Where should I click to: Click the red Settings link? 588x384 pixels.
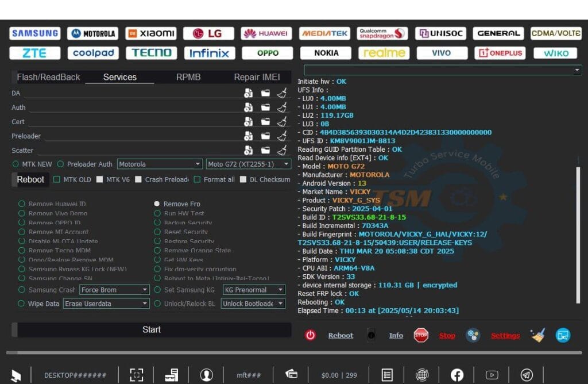click(x=505, y=336)
